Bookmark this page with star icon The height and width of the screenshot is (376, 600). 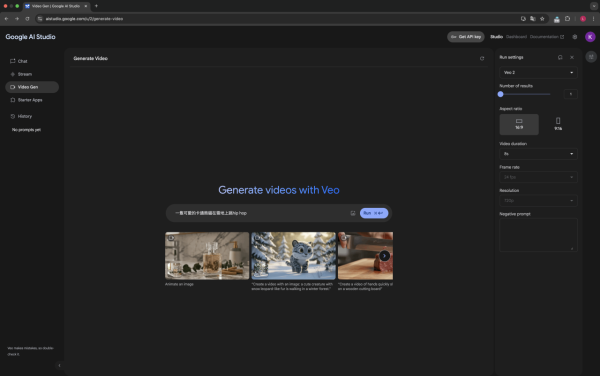click(x=542, y=19)
